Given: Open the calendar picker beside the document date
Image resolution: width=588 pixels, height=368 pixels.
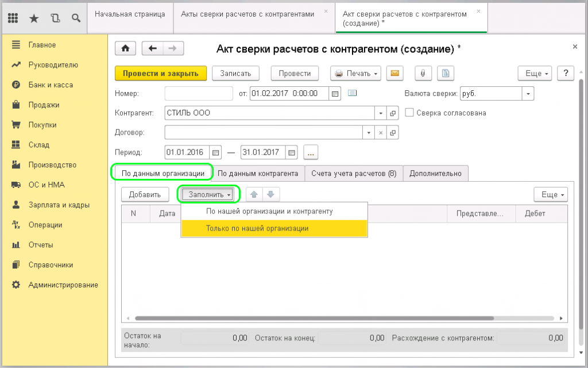Looking at the screenshot, I should pos(336,93).
